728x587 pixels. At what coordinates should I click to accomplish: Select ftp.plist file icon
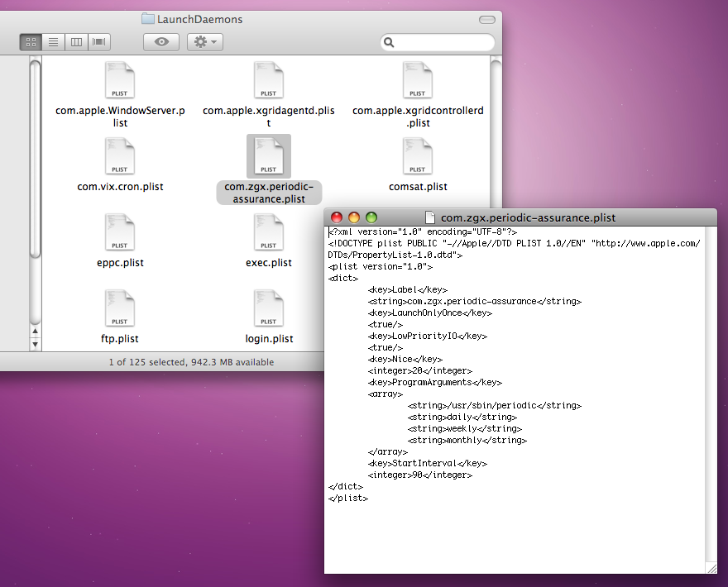120,308
